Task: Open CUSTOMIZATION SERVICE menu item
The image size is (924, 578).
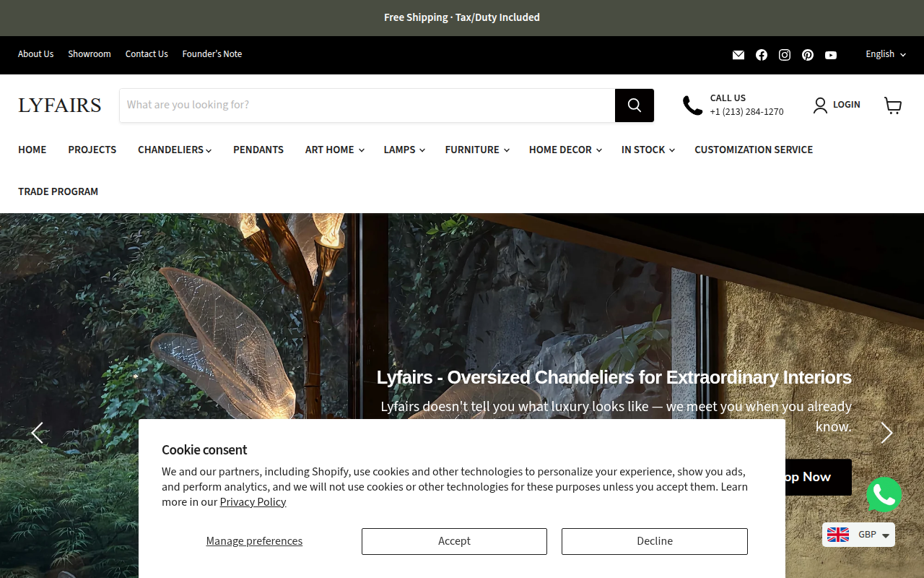Action: pyautogui.click(x=754, y=150)
